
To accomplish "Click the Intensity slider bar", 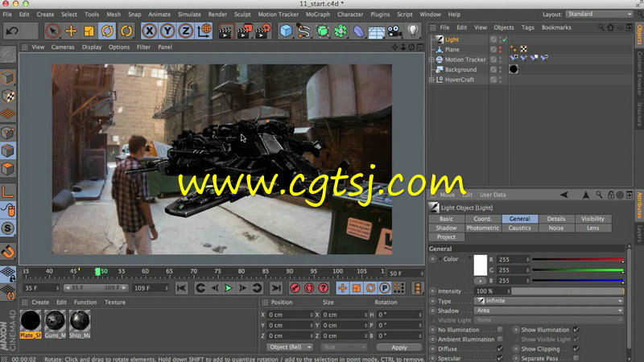I will pyautogui.click(x=568, y=291).
